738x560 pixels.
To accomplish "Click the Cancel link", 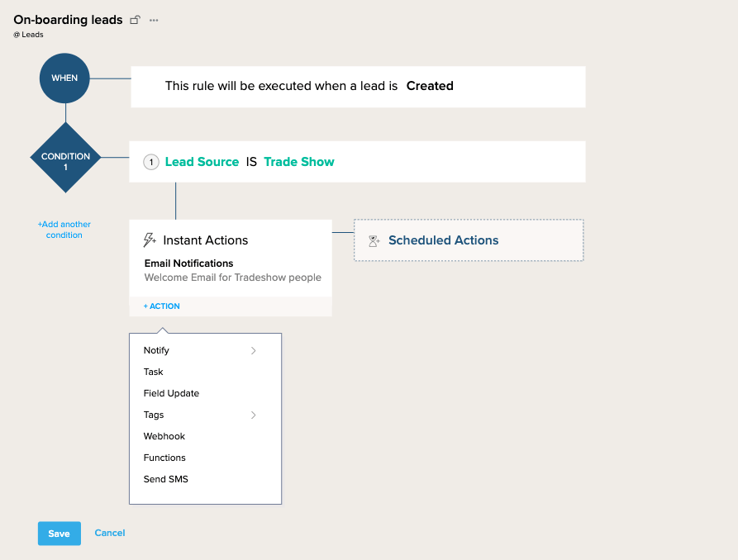I will [110, 533].
